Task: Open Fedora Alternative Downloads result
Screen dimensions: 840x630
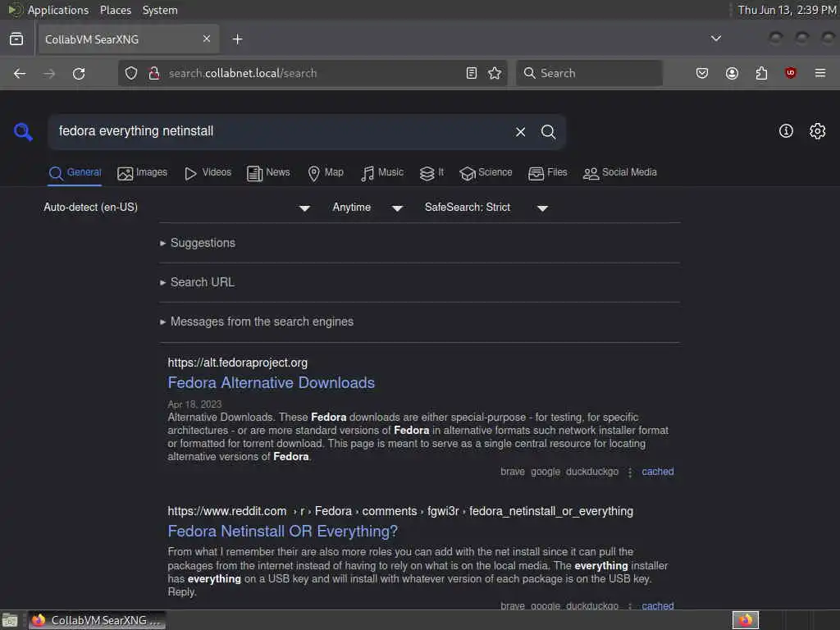Action: pos(271,382)
